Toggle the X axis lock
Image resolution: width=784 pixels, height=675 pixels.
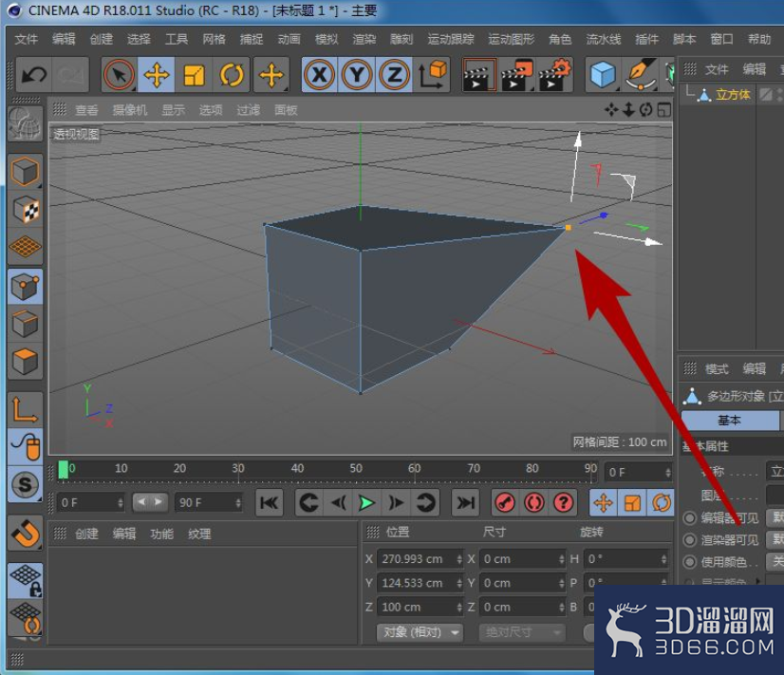[x=320, y=75]
